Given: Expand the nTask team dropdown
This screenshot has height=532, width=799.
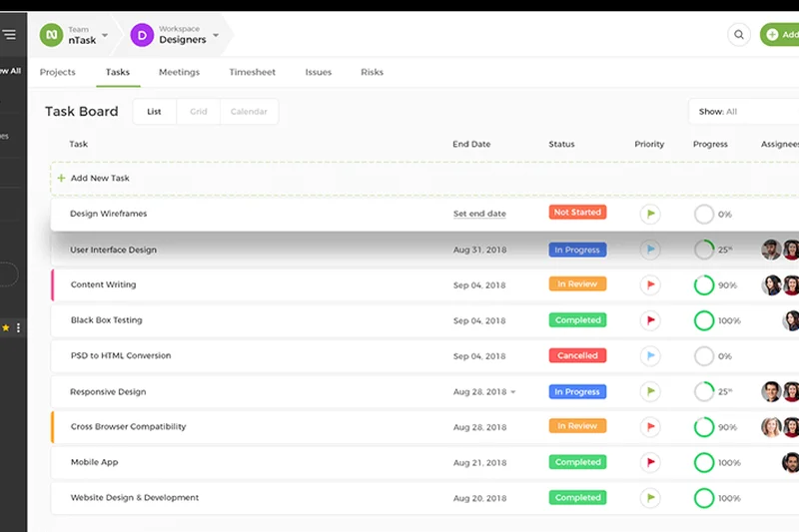Looking at the screenshot, I should coord(105,36).
